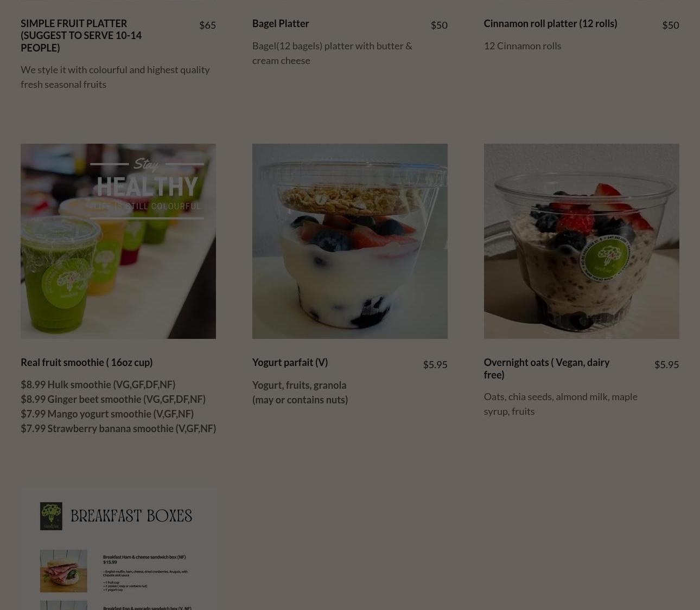The height and width of the screenshot is (610, 700).
Task: Click the ham & cheese sandwich box photo
Action: (63, 571)
